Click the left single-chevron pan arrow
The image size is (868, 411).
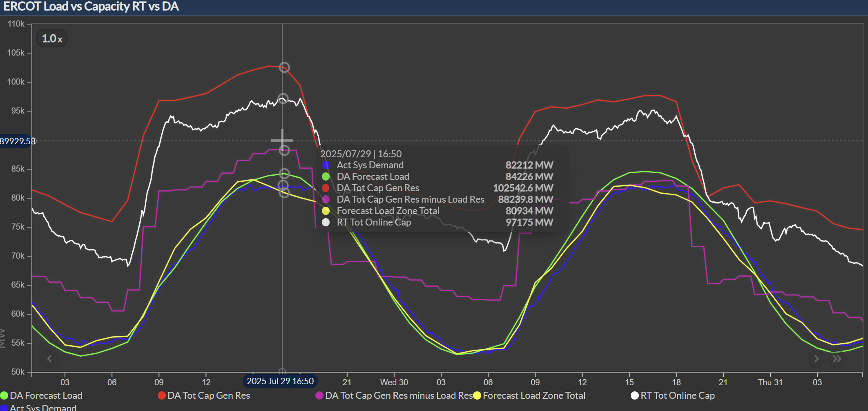click(49, 359)
